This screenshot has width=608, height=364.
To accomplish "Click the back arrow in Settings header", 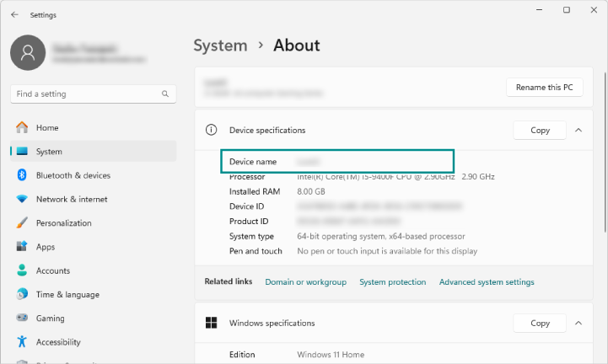I will coord(14,14).
